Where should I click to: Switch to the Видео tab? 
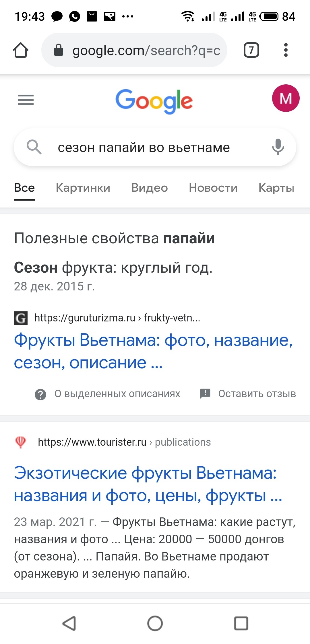point(150,188)
